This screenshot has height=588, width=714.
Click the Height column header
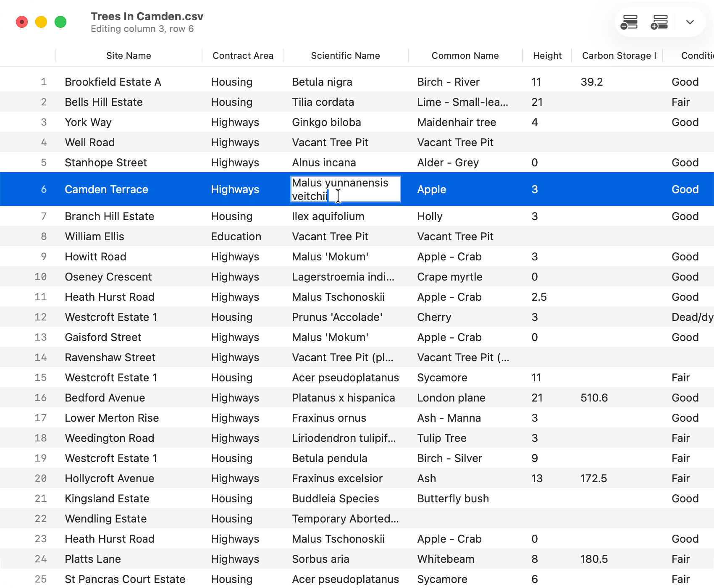547,56
